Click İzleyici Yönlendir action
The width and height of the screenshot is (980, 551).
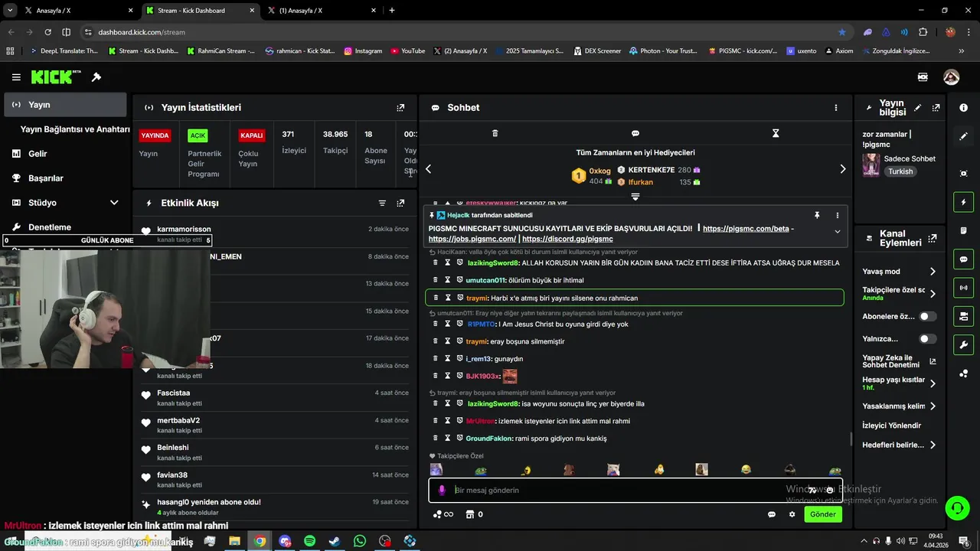tap(891, 425)
